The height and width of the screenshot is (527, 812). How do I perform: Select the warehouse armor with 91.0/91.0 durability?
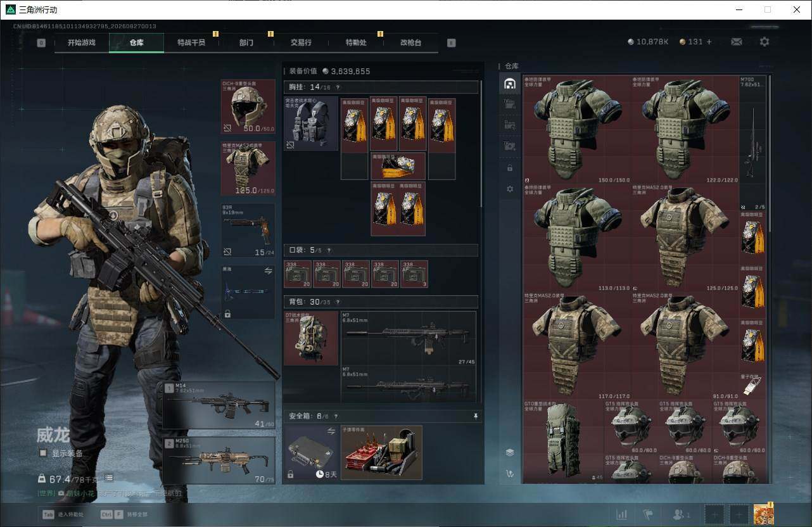685,346
